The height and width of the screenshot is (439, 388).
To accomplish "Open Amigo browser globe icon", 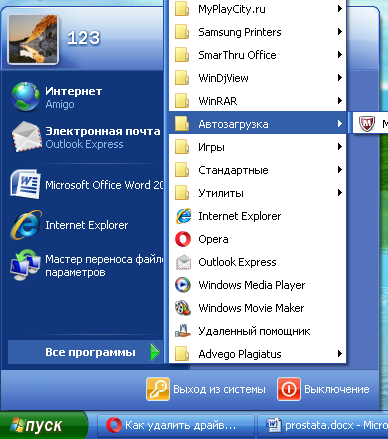I will [x=26, y=97].
